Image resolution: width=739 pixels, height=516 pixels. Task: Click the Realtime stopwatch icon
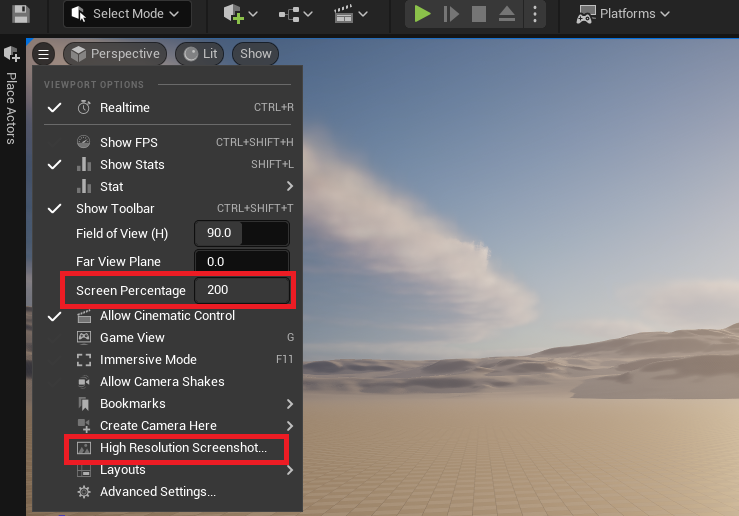pyautogui.click(x=84, y=107)
